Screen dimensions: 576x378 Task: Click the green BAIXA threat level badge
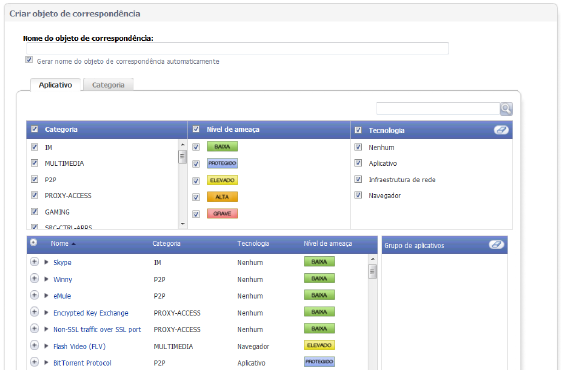pos(222,147)
